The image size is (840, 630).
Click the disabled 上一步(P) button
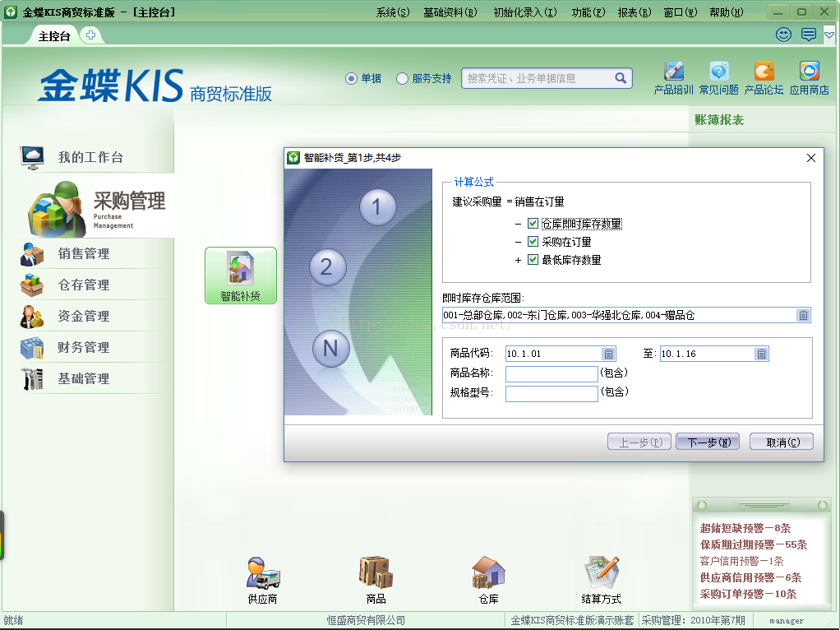click(640, 442)
